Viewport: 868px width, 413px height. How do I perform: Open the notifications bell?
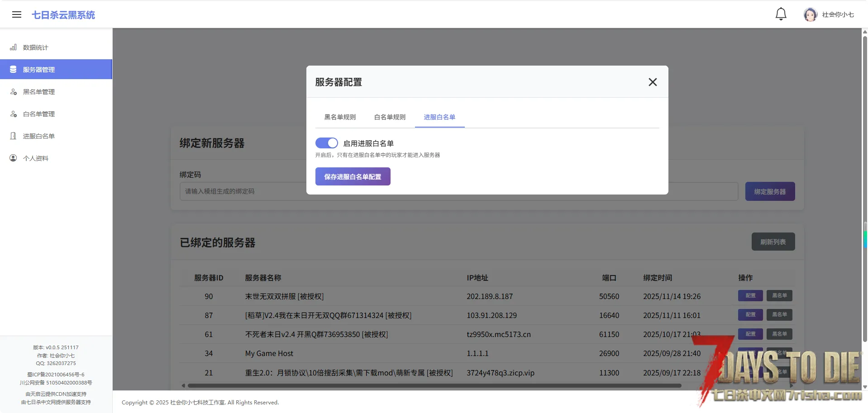(781, 14)
